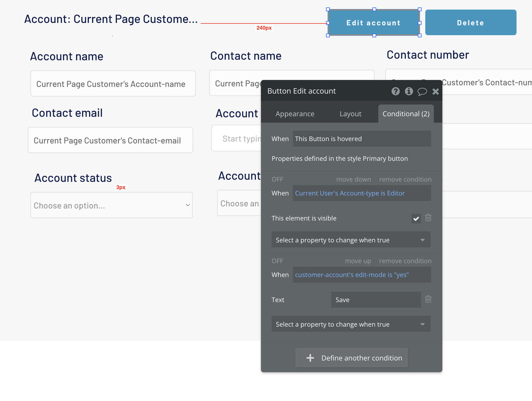Toggle OFF label of Account-type Editor condition
532x401 pixels.
[x=277, y=179]
